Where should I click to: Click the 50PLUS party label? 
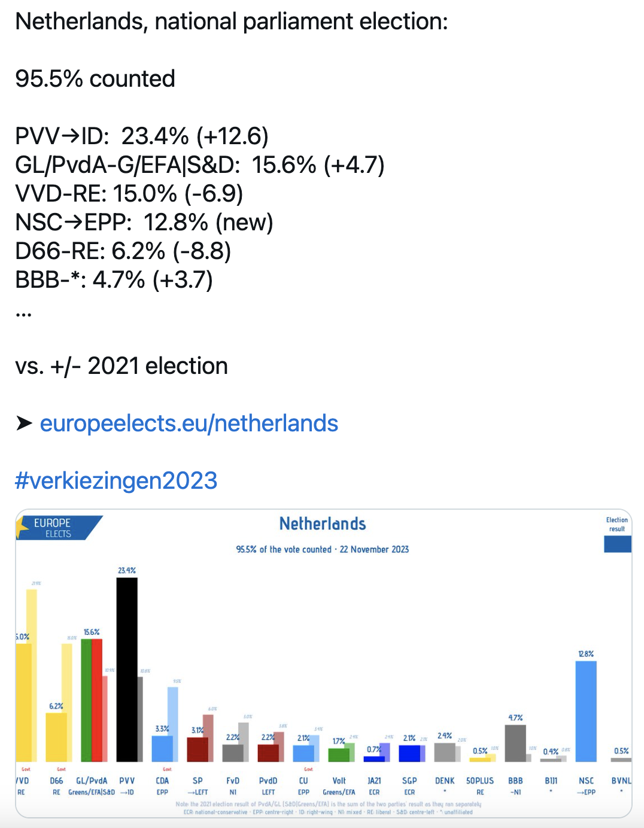coord(480,781)
